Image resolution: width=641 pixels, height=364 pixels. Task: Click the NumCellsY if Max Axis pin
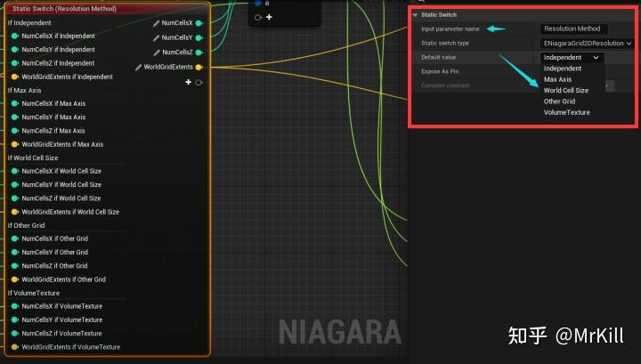15,117
